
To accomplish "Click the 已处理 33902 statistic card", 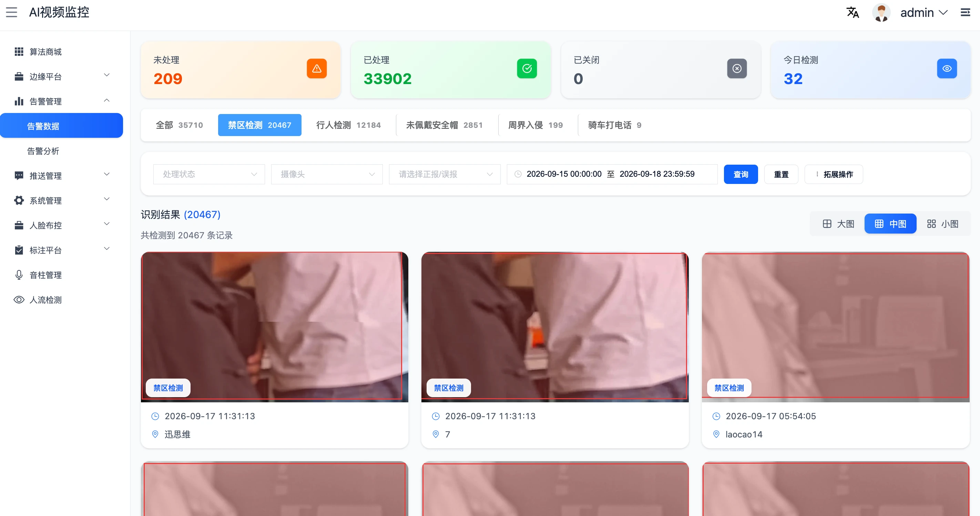I will pos(450,70).
